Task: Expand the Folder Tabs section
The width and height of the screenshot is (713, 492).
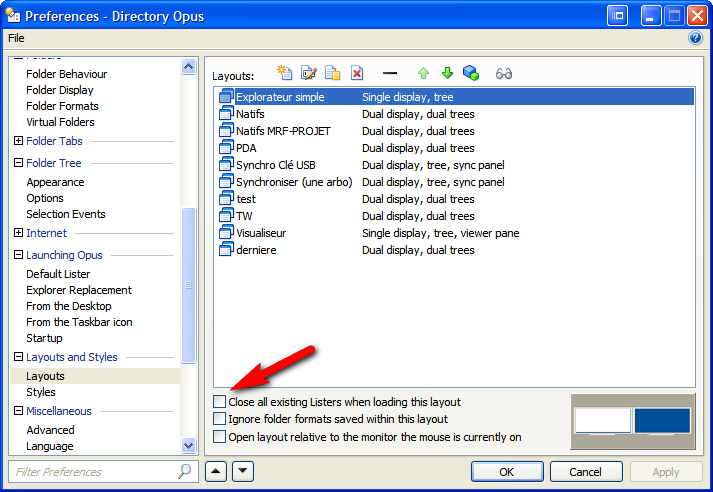Action: pyautogui.click(x=18, y=141)
